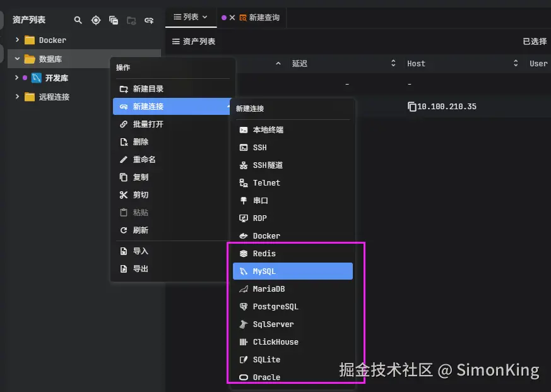Click the ClickHouse bars icon
551x392 pixels.
(243, 342)
